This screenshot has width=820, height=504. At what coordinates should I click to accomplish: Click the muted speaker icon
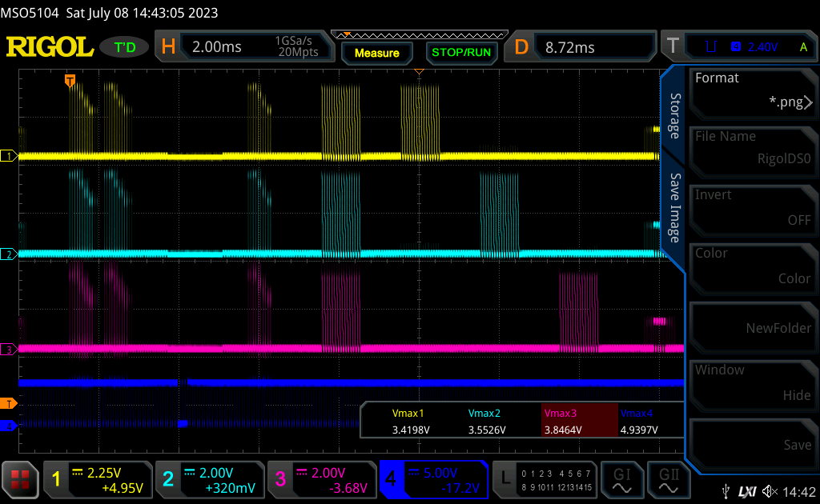coord(770,491)
